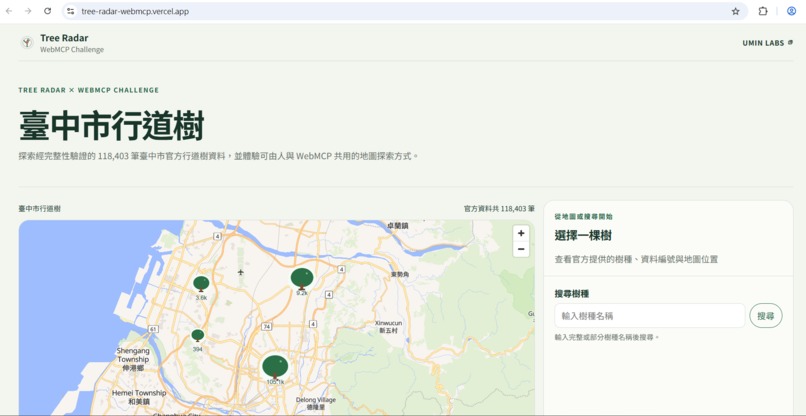Viewport: 806px width, 416px height.
Task: Click the TREE RADAR × WEBMCP CHALLENGE tagline
Action: click(88, 90)
